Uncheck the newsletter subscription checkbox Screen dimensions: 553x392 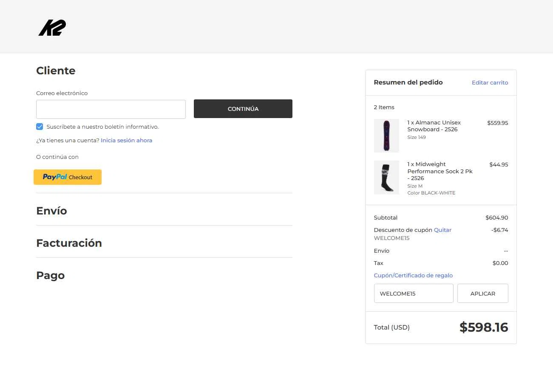tap(40, 127)
